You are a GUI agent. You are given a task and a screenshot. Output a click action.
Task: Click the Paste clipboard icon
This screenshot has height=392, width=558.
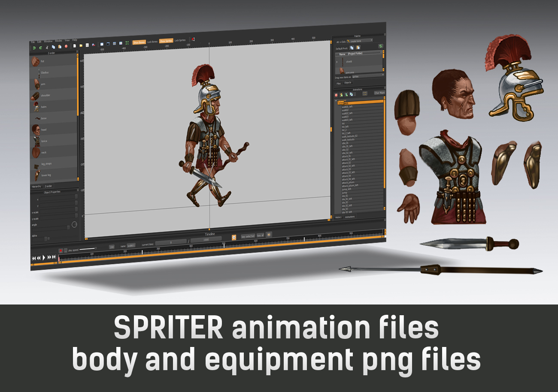(60, 46)
